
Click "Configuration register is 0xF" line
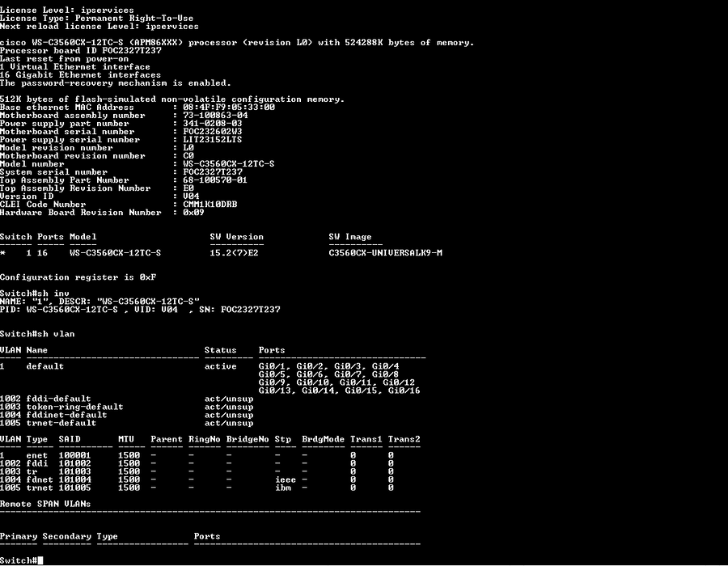click(x=78, y=277)
